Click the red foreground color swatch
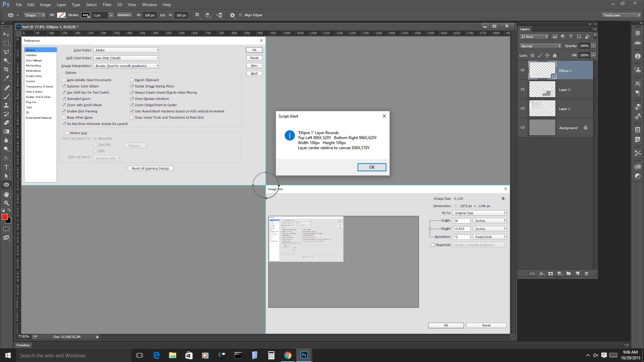 [x=5, y=217]
